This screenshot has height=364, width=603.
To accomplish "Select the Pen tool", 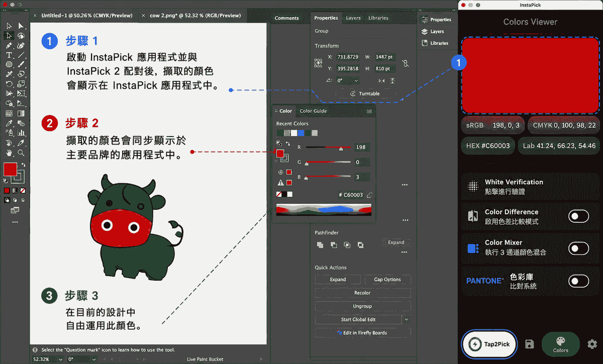I will [x=9, y=45].
